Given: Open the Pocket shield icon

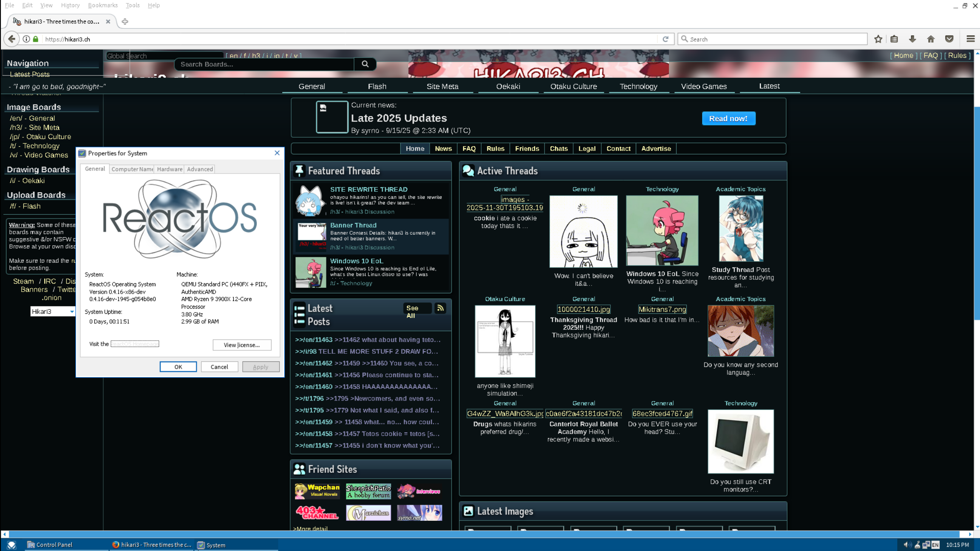Looking at the screenshot, I should click(949, 39).
